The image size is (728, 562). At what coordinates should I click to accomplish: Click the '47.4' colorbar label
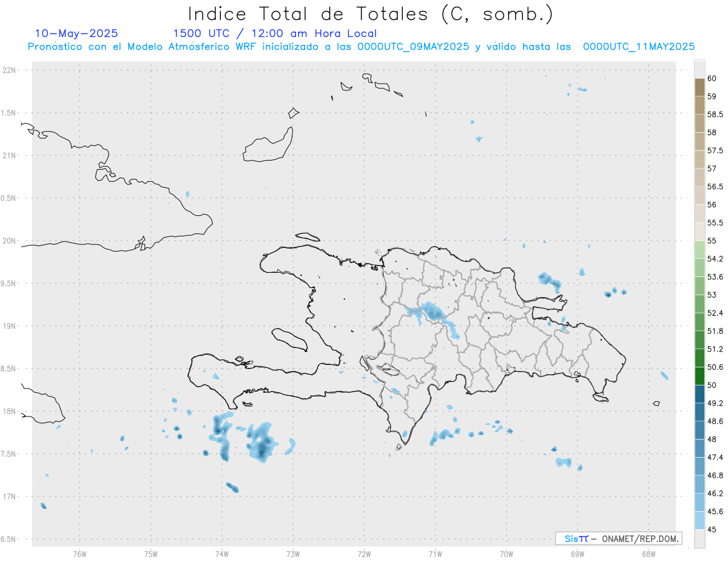point(715,457)
